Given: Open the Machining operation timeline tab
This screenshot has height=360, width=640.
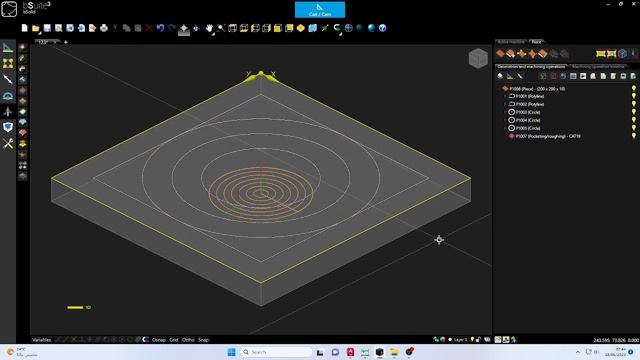Looking at the screenshot, I should click(598, 67).
